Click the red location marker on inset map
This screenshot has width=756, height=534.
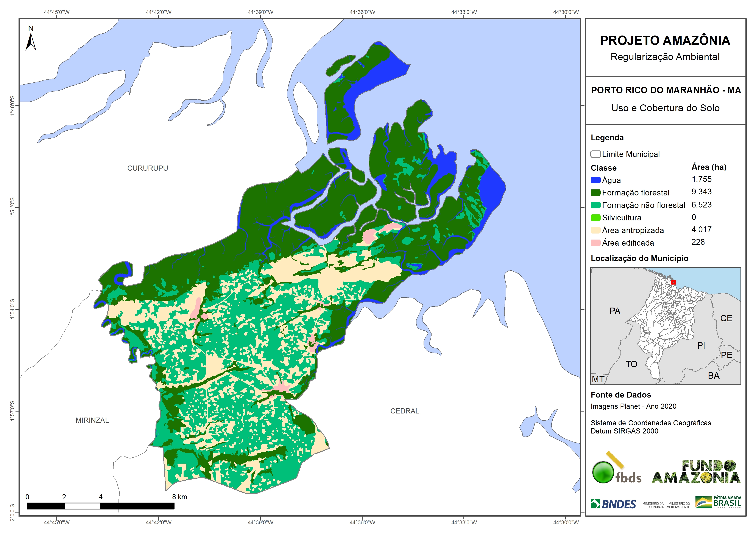pos(673,282)
